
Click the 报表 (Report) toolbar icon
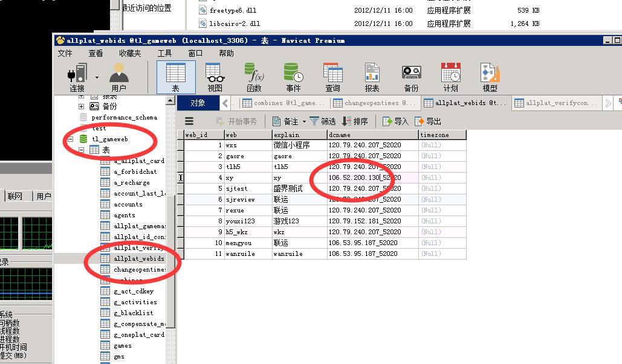[372, 77]
